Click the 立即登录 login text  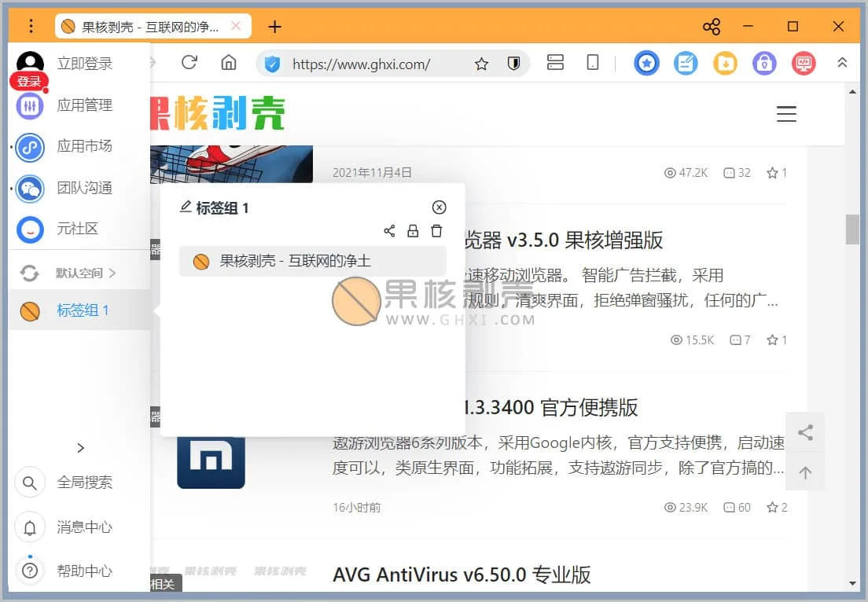85,64
